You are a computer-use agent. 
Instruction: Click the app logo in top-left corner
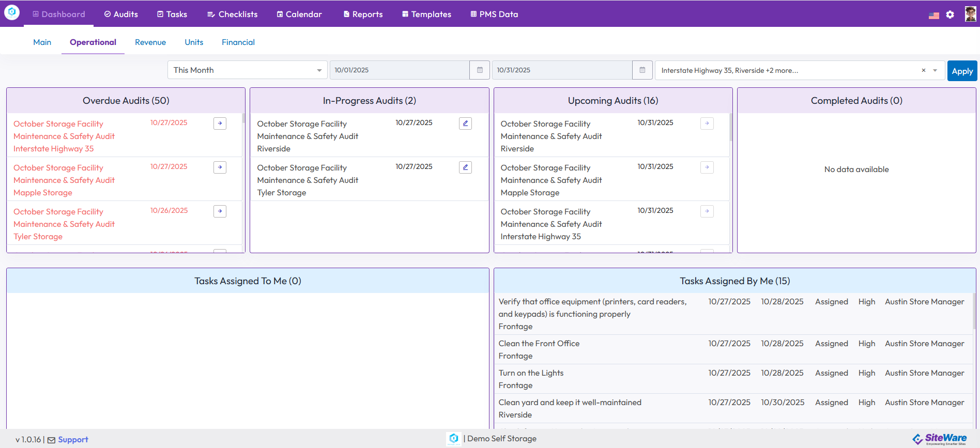(12, 12)
